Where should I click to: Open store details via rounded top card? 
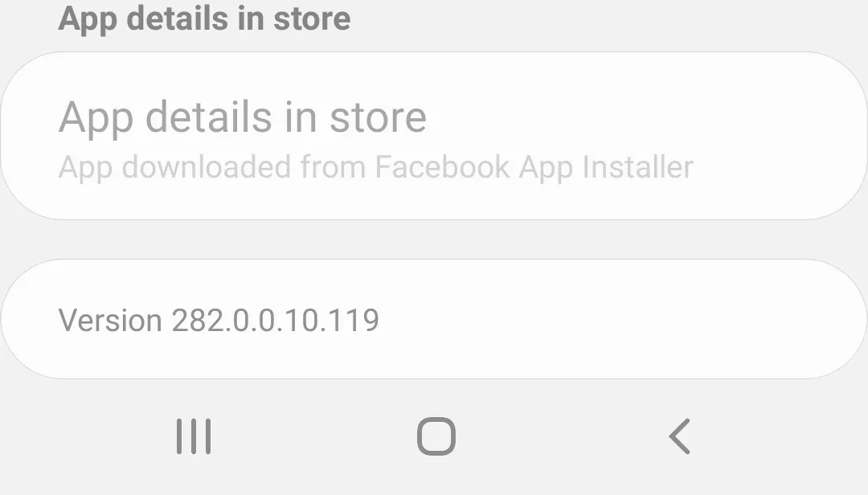(434, 136)
